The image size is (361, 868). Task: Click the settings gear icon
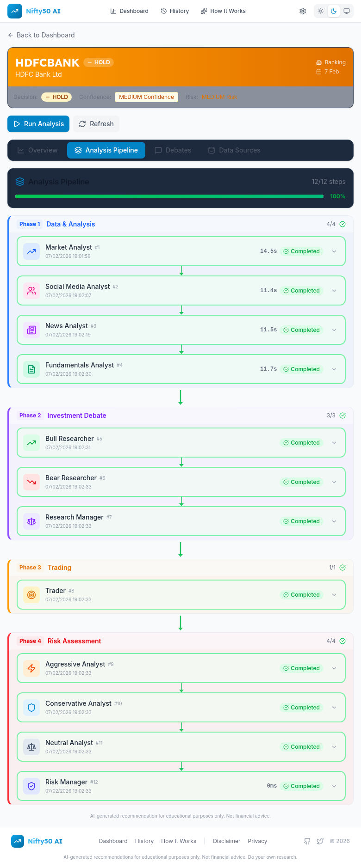303,11
